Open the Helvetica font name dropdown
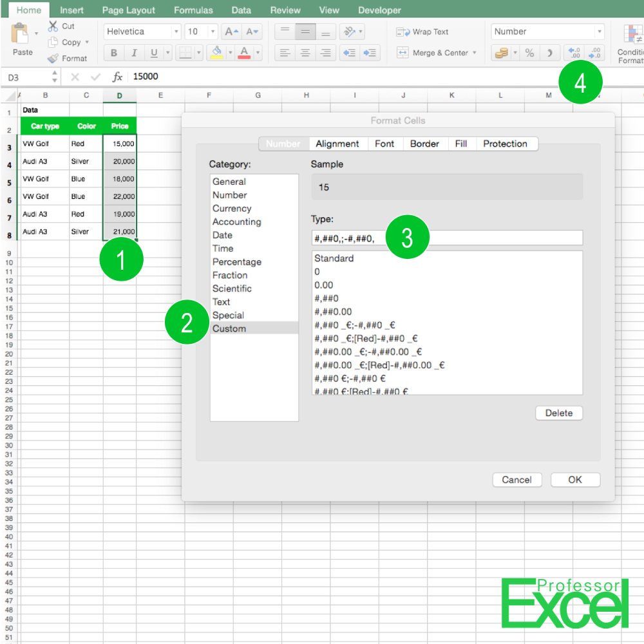 pyautogui.click(x=176, y=32)
